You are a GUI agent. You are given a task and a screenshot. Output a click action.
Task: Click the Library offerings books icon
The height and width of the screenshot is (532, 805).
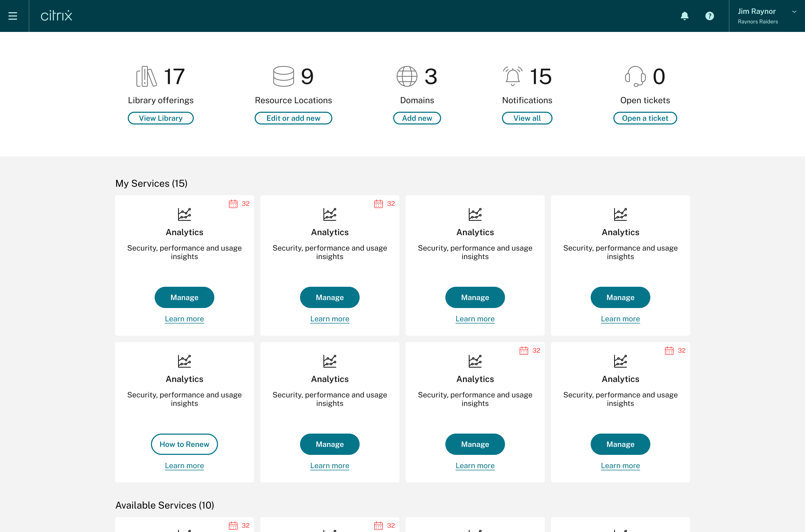146,76
